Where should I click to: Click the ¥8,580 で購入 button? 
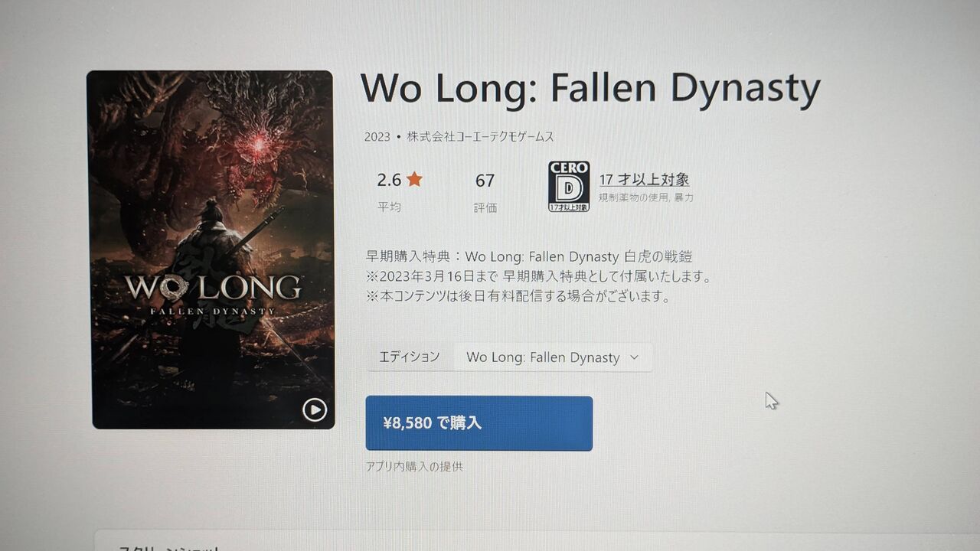(479, 423)
